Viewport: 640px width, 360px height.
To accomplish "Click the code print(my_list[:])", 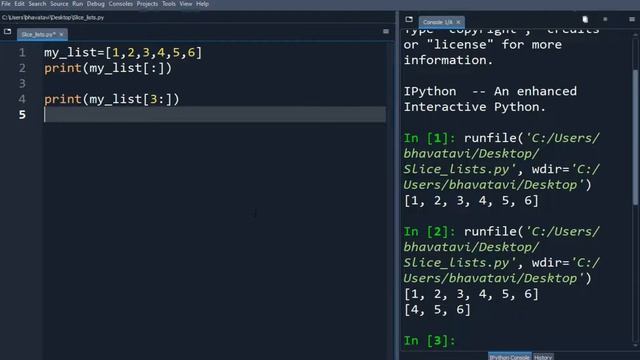I will tap(108, 68).
